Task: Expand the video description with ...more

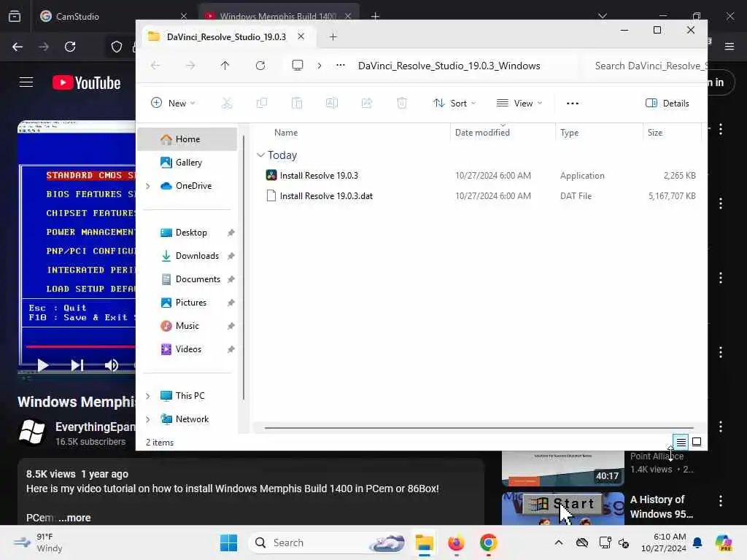Action: (x=75, y=518)
